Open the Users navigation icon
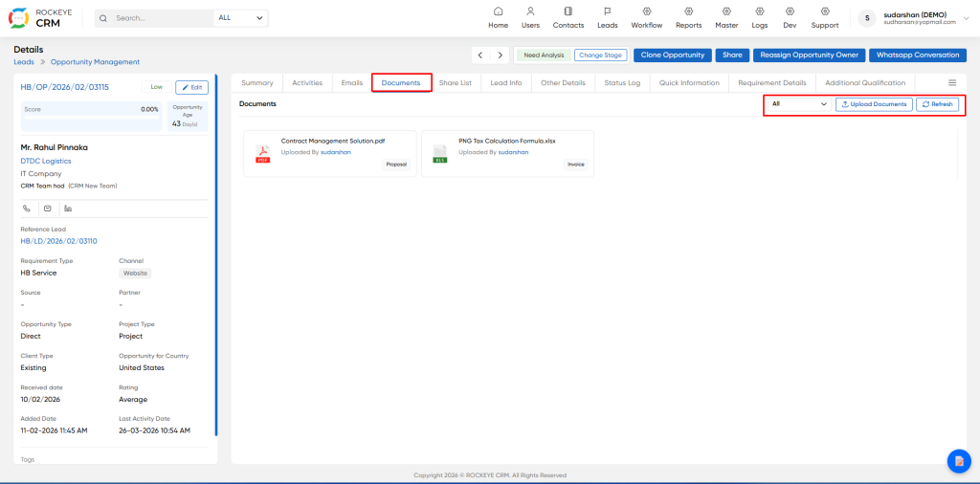 (x=530, y=11)
